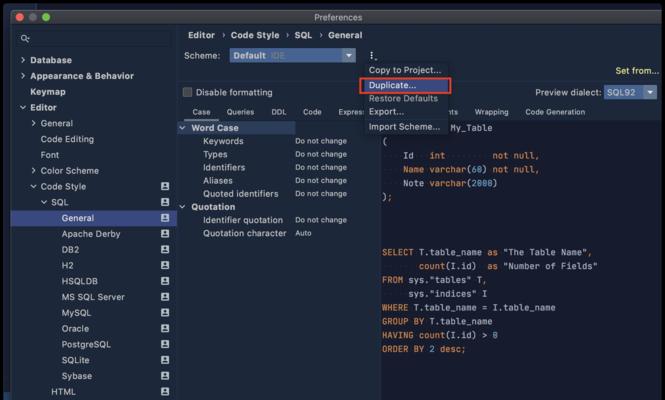The image size is (665, 400).
Task: Click project-level icon beside SQL row
Action: (165, 202)
